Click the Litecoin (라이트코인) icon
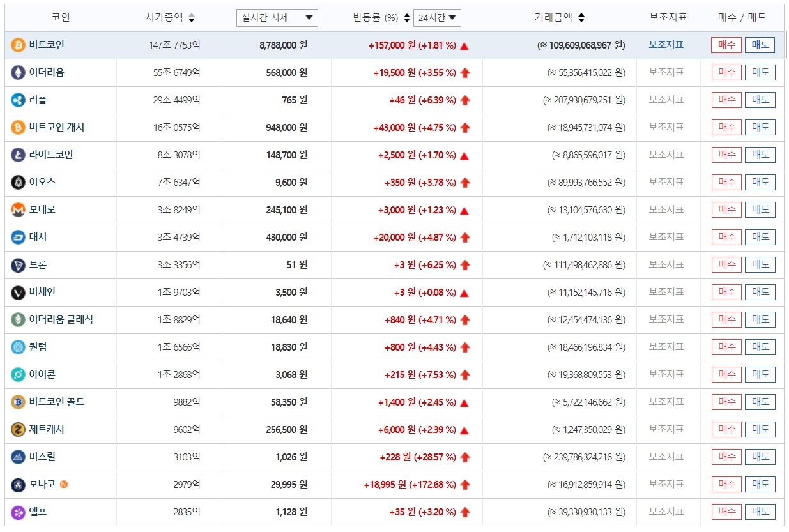The height and width of the screenshot is (532, 789). tap(18, 155)
